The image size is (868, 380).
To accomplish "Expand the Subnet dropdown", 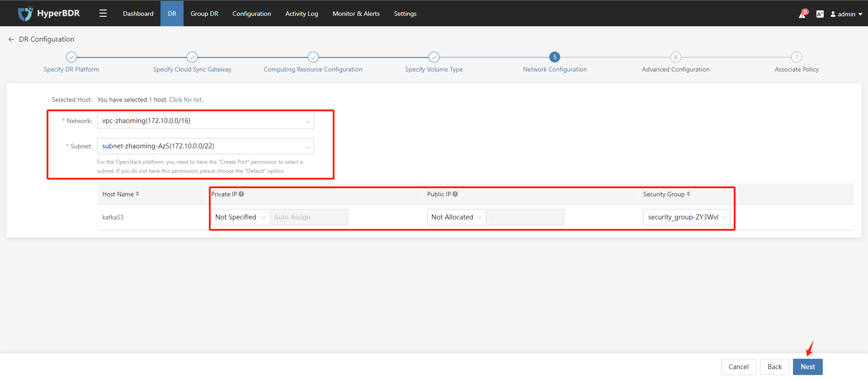I will point(206,146).
